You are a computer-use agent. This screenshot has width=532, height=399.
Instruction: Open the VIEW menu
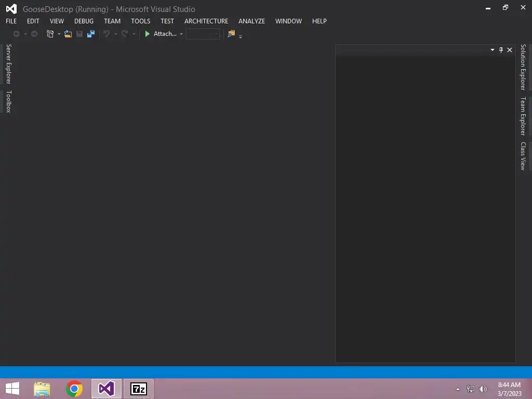click(57, 21)
